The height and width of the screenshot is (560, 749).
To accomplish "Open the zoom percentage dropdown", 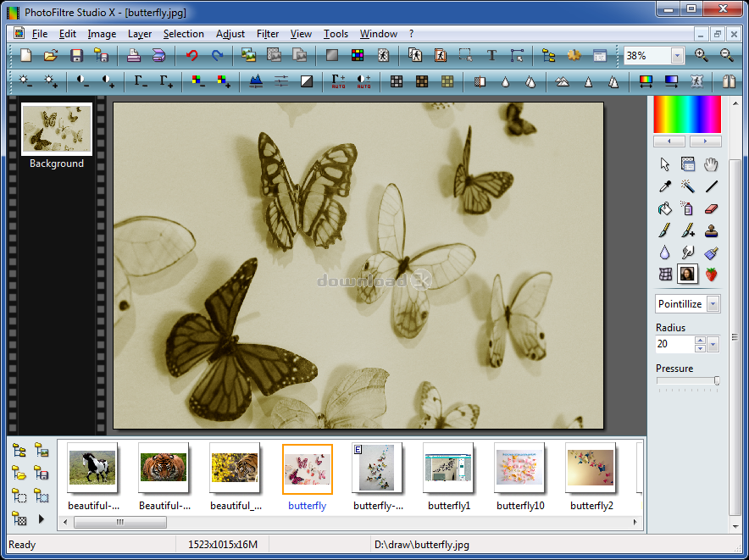I will (x=675, y=55).
